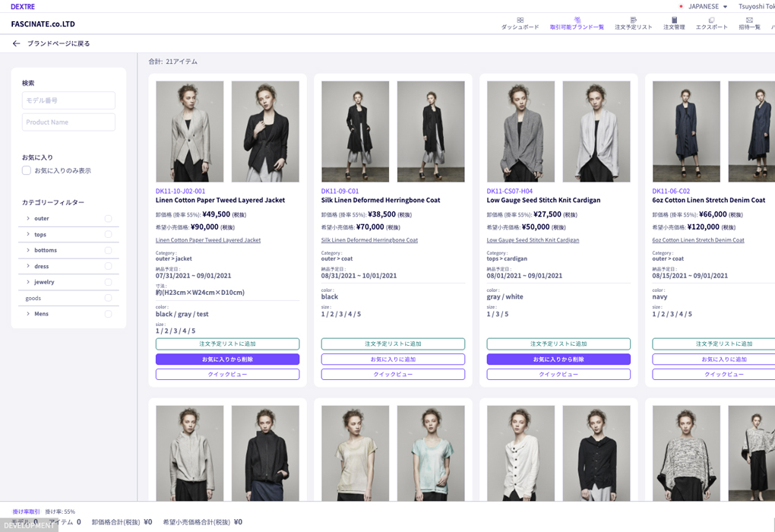Screen dimensions: 775x532
Task: Expand the jewelry category chevron
Action: tap(28, 282)
